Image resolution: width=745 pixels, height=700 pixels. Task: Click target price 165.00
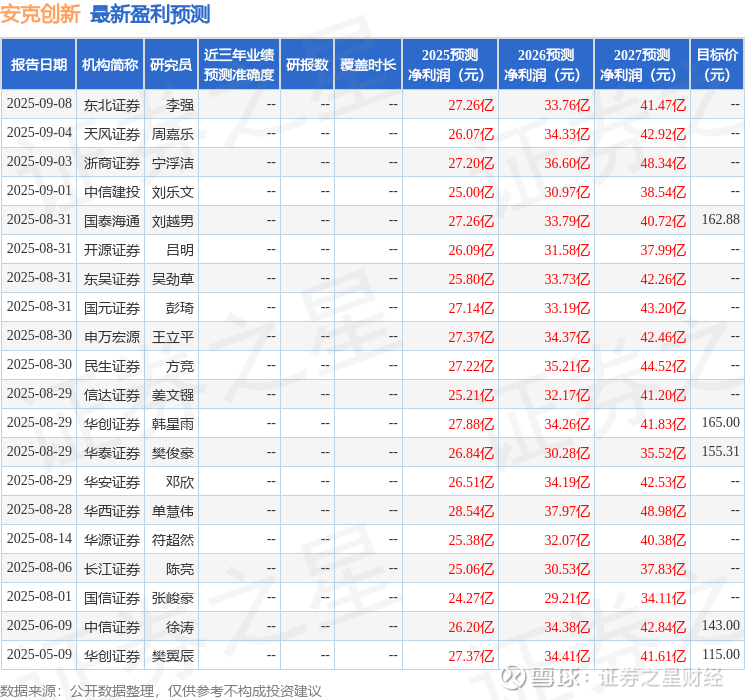coord(721,422)
